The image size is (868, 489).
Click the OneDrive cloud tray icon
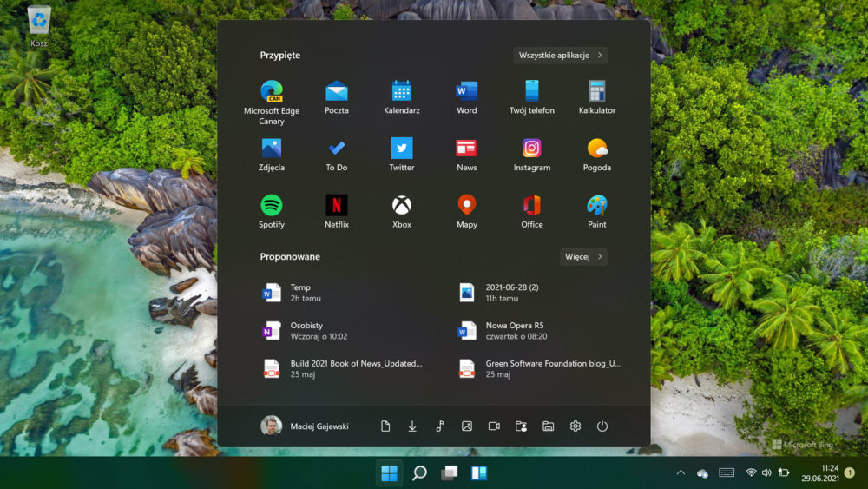(x=702, y=473)
